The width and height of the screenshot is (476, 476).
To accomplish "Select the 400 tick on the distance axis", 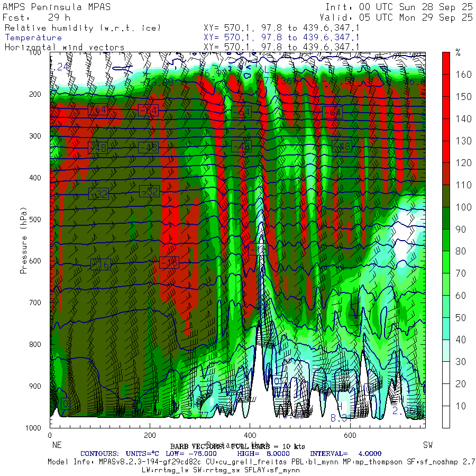I will point(250,435).
